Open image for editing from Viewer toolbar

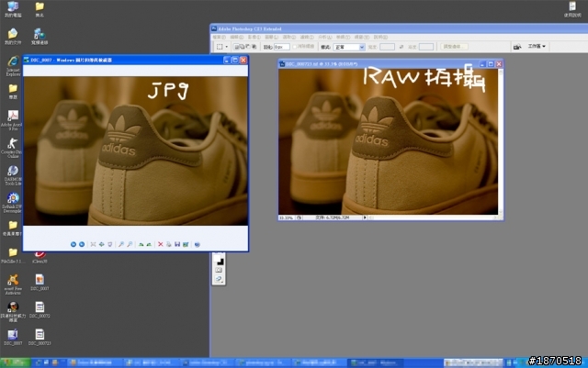point(186,244)
